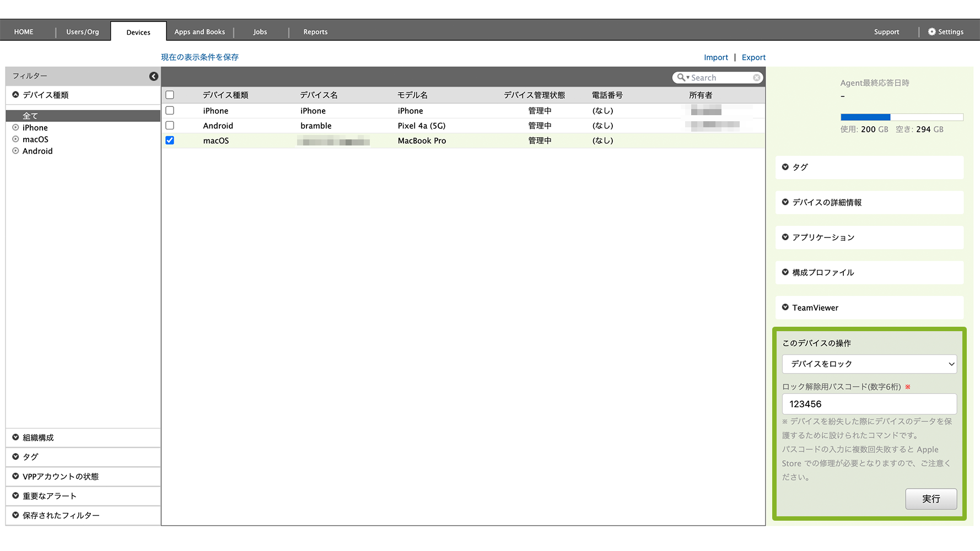Open the デバイスをロック operation dropdown
This screenshot has height=551, width=980.
pyautogui.click(x=869, y=364)
